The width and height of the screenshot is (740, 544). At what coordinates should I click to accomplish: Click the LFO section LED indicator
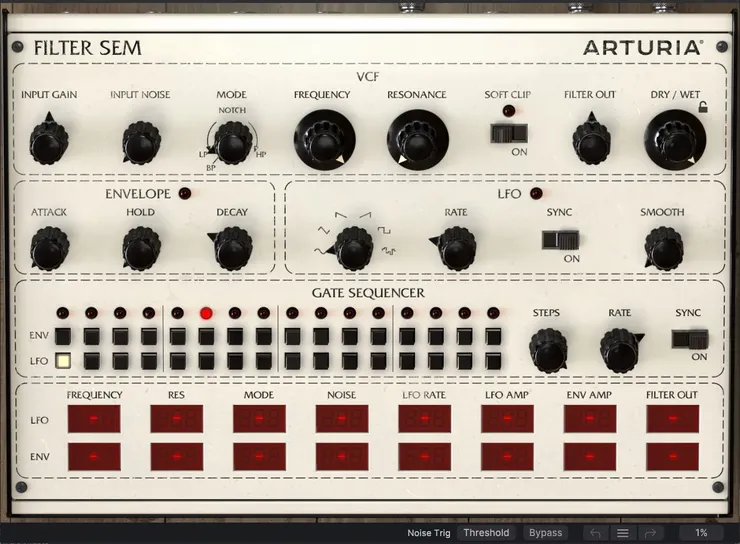pyautogui.click(x=536, y=193)
